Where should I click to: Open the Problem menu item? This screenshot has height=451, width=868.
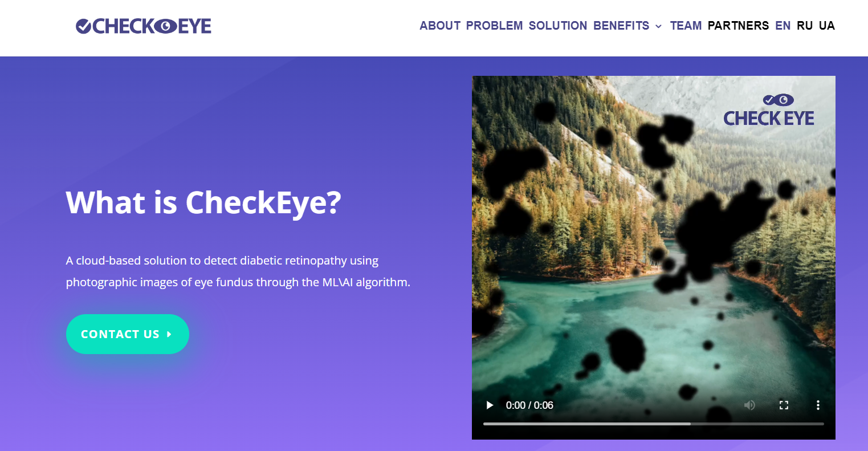click(x=495, y=26)
